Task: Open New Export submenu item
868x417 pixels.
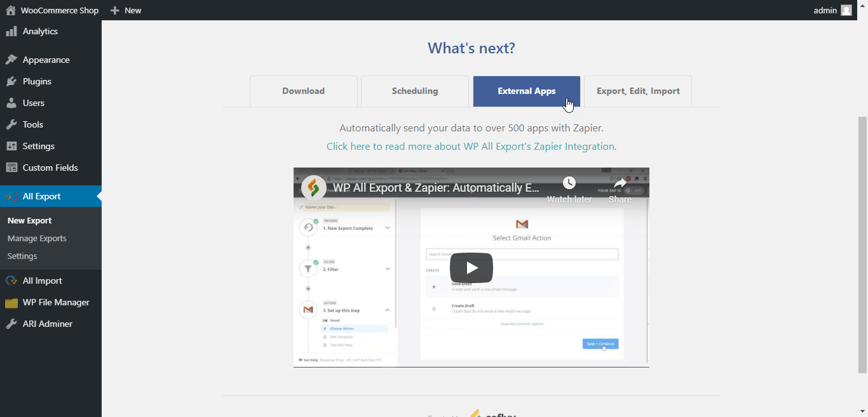Action: coord(30,221)
